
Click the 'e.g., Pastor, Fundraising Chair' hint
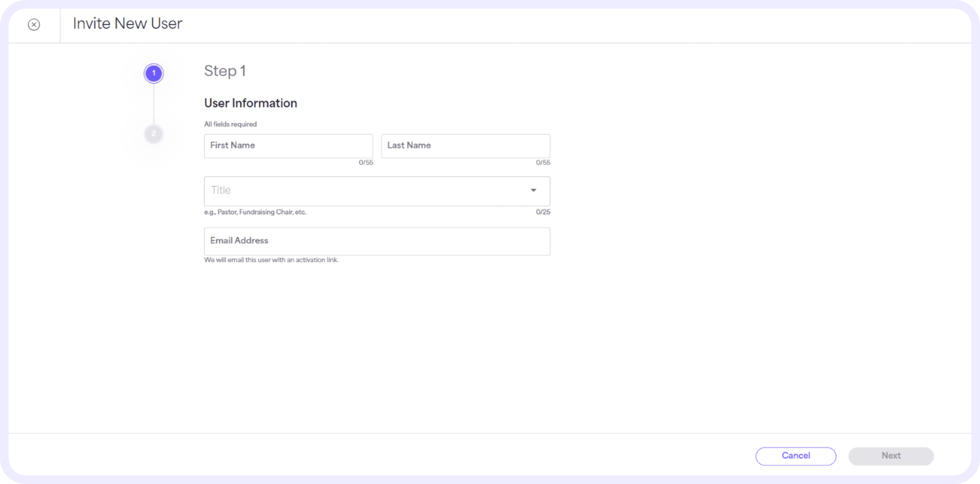(255, 212)
